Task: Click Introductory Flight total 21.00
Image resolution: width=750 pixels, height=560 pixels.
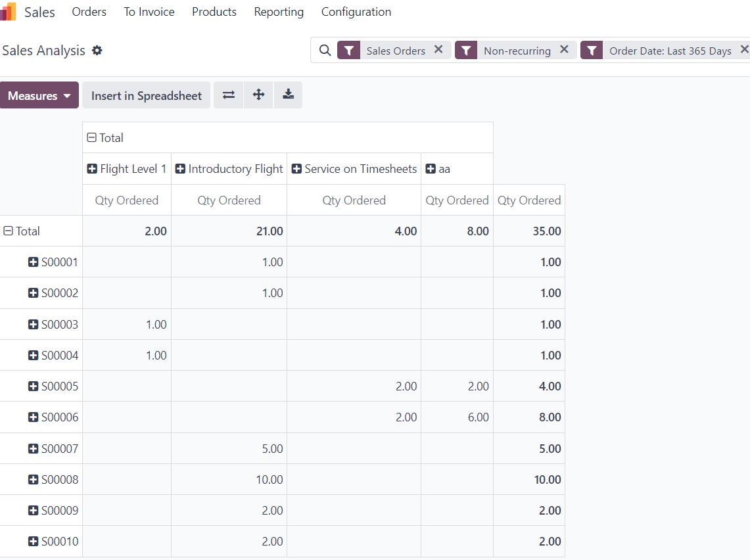Action: coord(229,231)
